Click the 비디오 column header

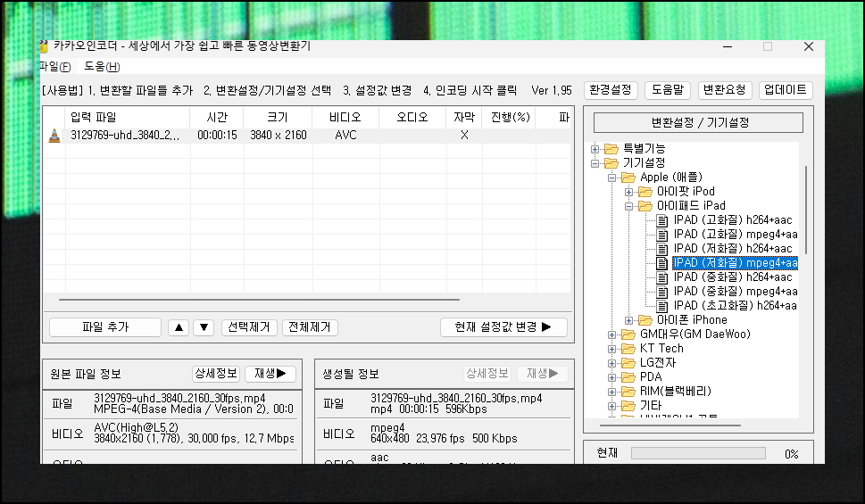point(345,118)
